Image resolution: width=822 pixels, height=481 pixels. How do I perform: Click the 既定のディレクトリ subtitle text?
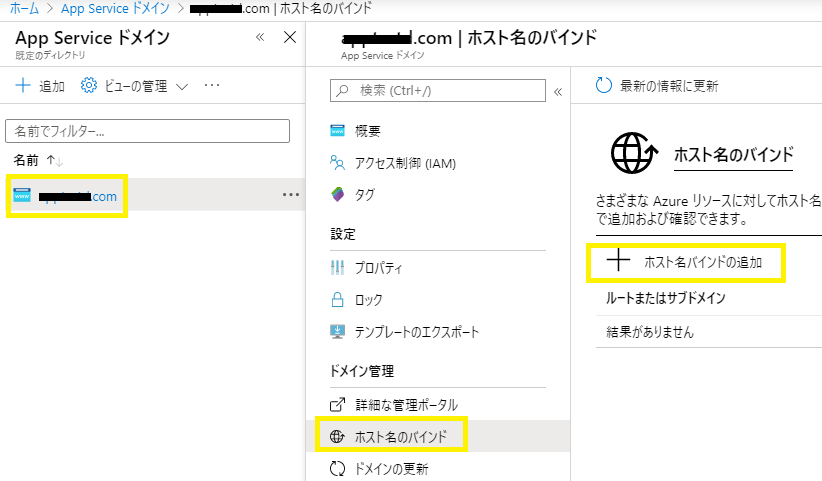tap(50, 55)
